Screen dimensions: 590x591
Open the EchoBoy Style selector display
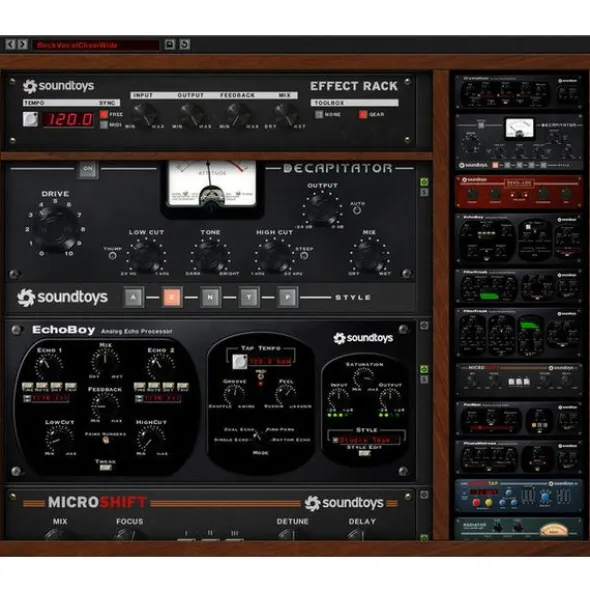365,440
